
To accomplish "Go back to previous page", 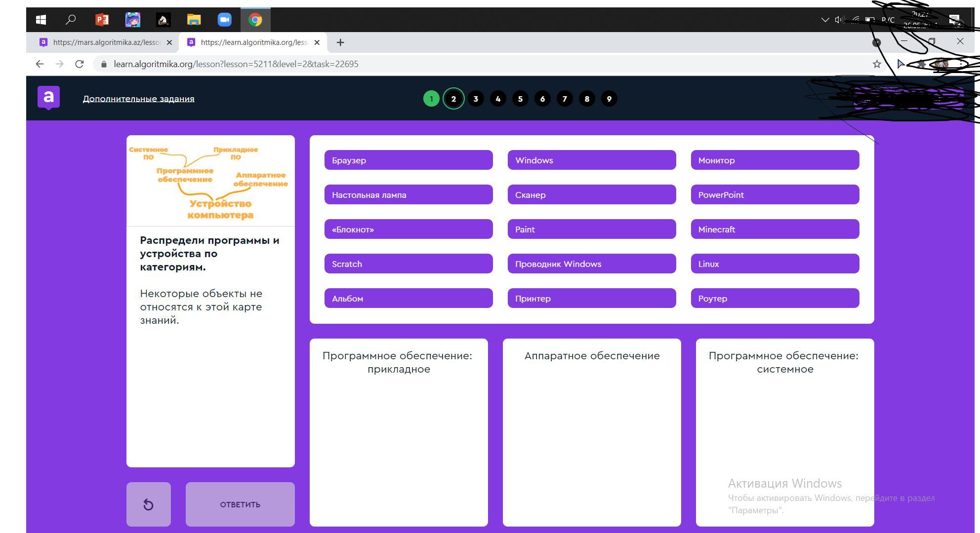I will pos(40,64).
